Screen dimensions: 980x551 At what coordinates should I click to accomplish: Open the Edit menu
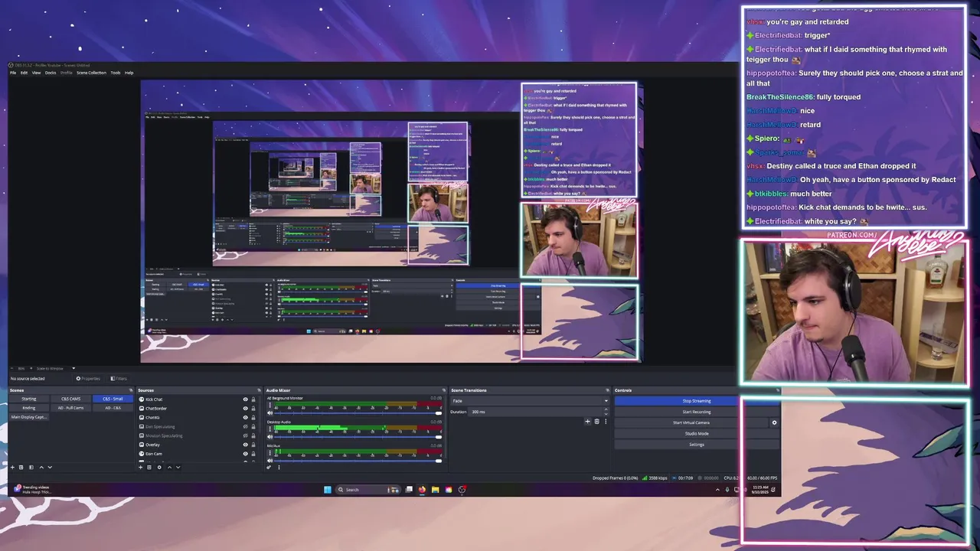(24, 73)
